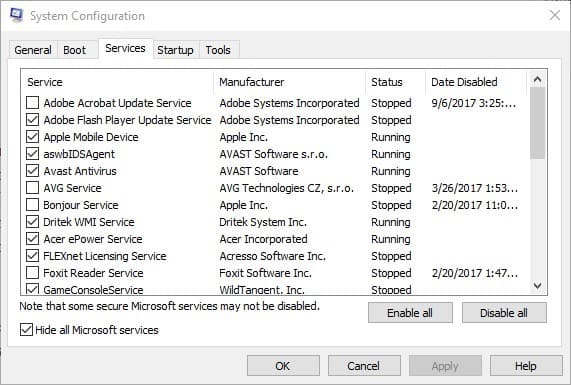Viewport: 571px width, 385px height.
Task: Select the Bonjour Service name text
Action: (x=81, y=205)
